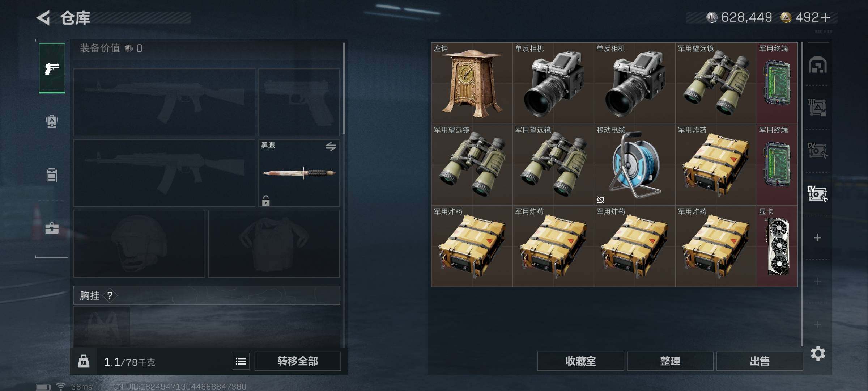The width and height of the screenshot is (868, 391).
Task: Open the 出售 sell menu
Action: click(x=759, y=361)
